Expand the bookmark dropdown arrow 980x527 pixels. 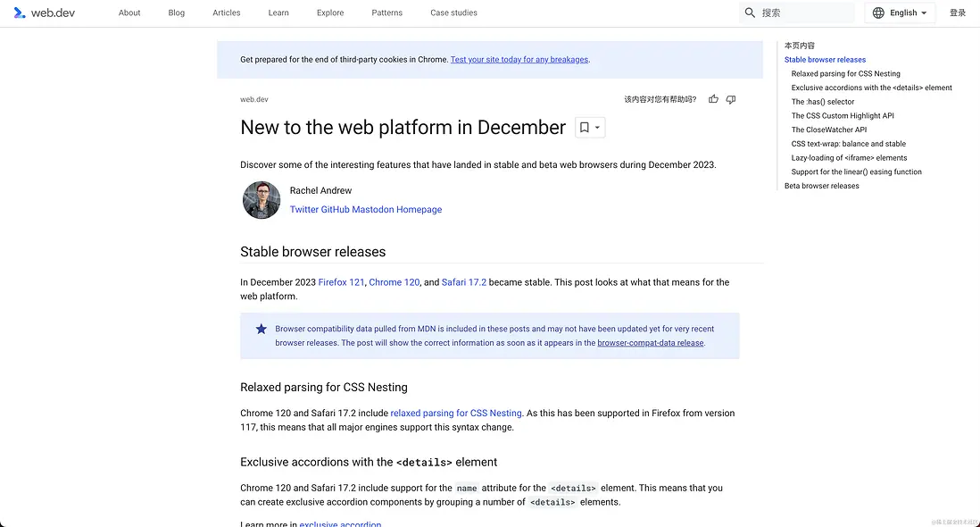click(x=598, y=128)
